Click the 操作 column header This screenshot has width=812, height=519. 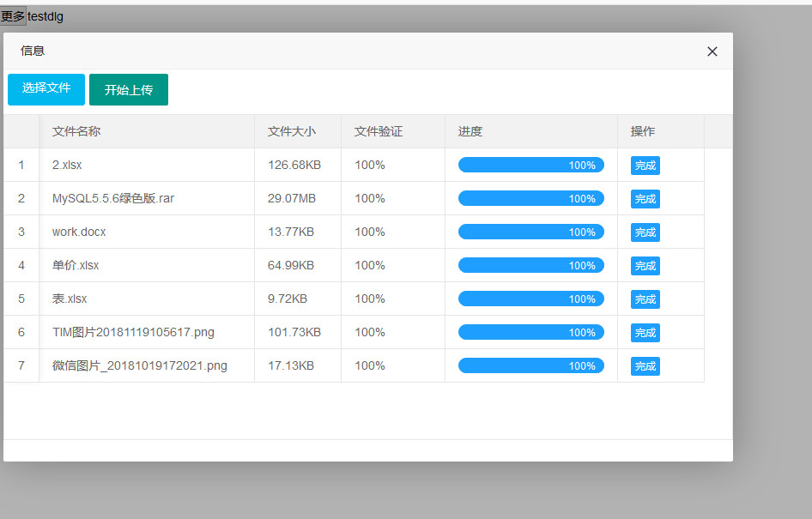point(643,131)
